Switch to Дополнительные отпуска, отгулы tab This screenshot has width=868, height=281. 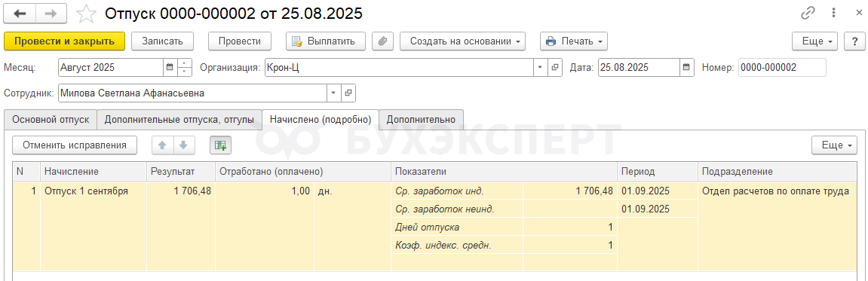click(179, 120)
